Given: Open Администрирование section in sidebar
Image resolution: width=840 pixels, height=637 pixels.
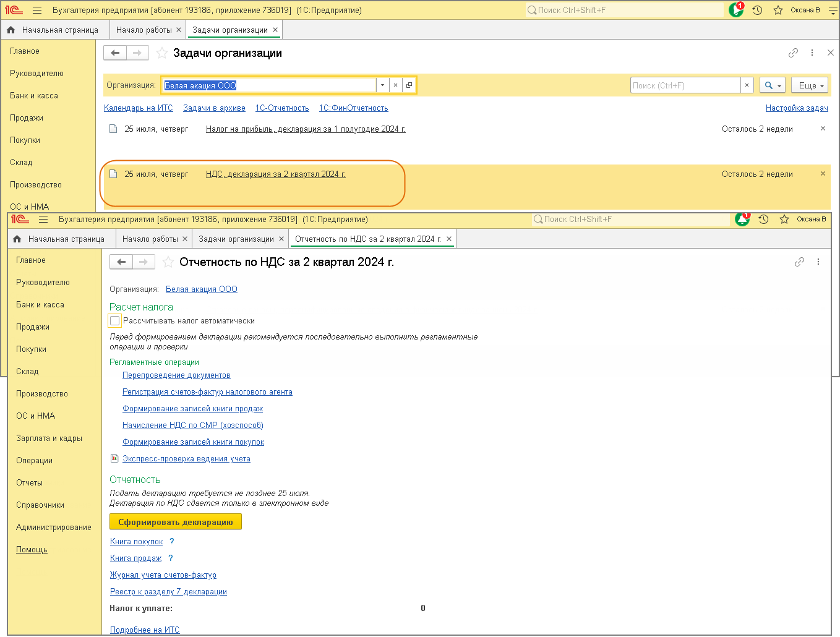Looking at the screenshot, I should pos(54,528).
